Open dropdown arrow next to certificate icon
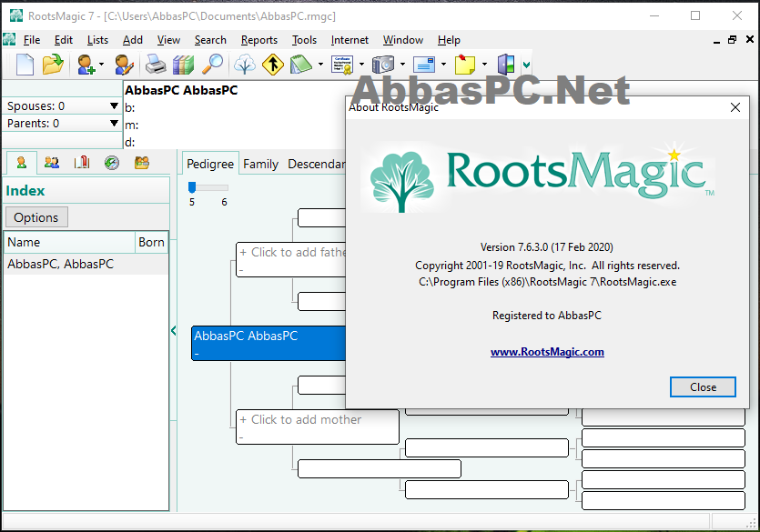The width and height of the screenshot is (760, 532). [x=361, y=64]
